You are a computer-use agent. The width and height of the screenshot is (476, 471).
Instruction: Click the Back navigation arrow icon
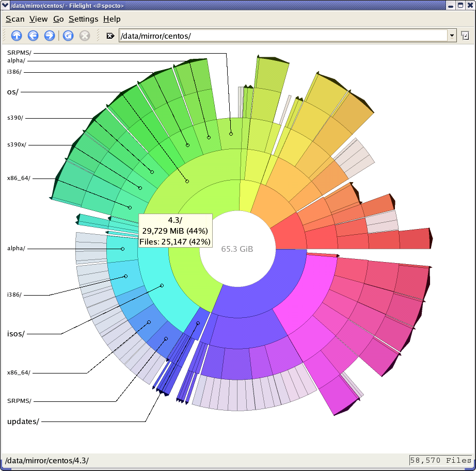click(33, 36)
